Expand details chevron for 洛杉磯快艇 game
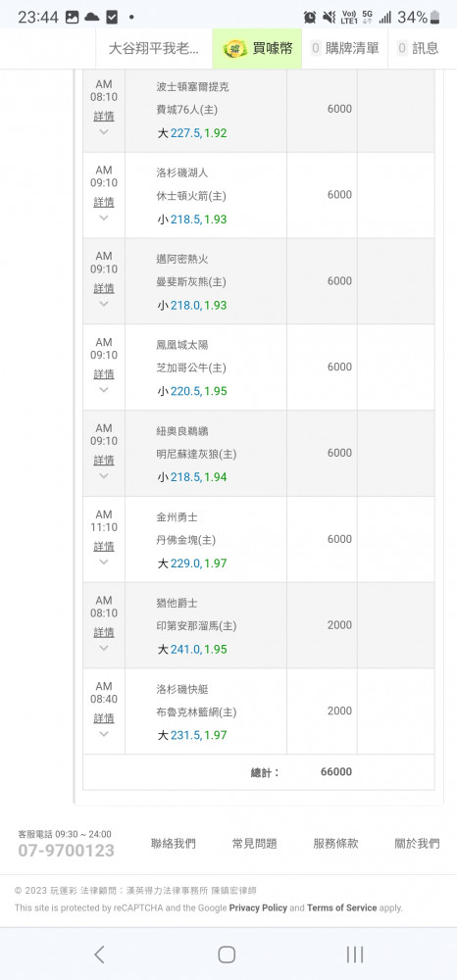This screenshot has width=457, height=980. click(x=104, y=734)
